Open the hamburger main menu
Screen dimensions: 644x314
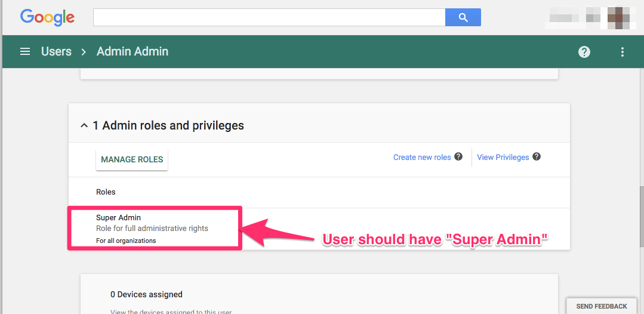(25, 51)
